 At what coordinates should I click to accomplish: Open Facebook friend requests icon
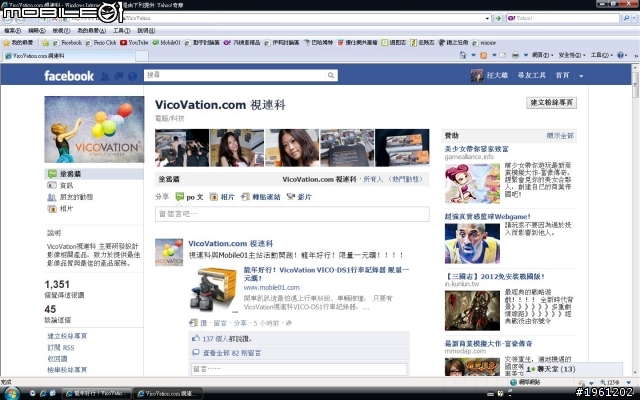point(105,76)
